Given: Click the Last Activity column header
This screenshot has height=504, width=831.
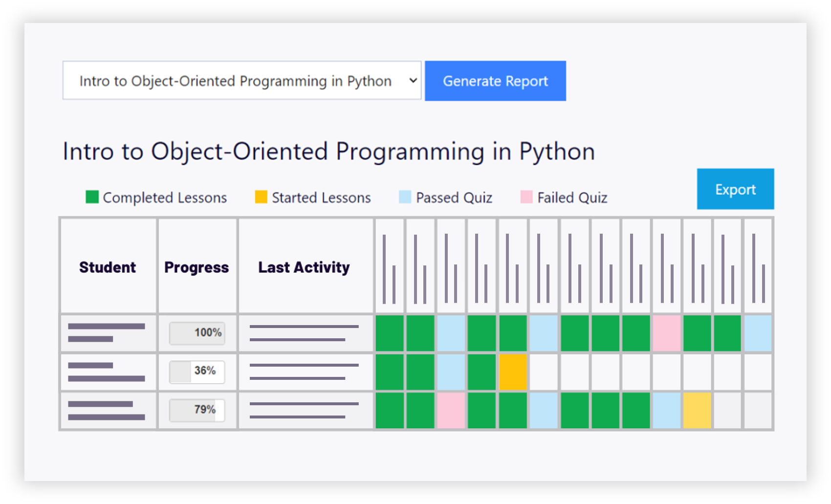Looking at the screenshot, I should tap(304, 267).
